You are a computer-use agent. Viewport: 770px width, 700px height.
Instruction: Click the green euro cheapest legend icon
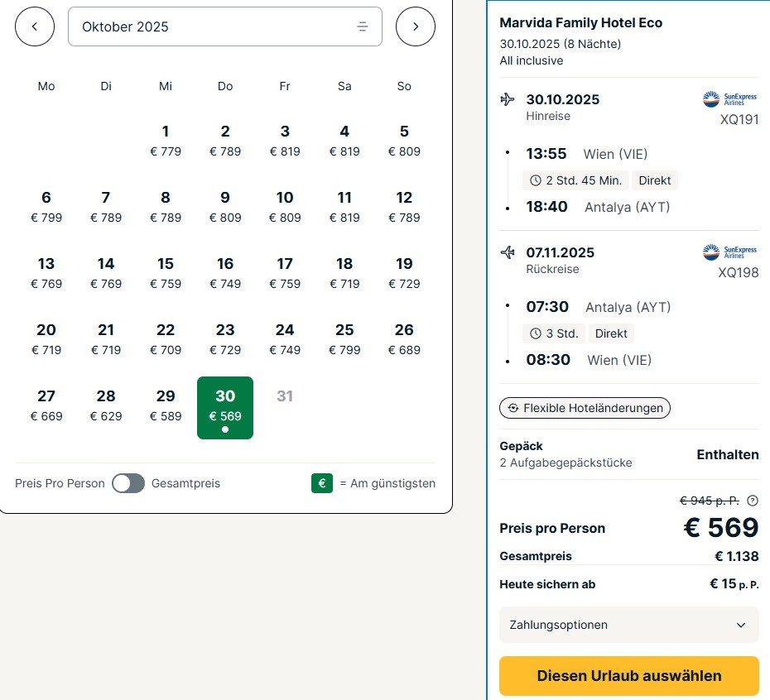click(x=322, y=483)
